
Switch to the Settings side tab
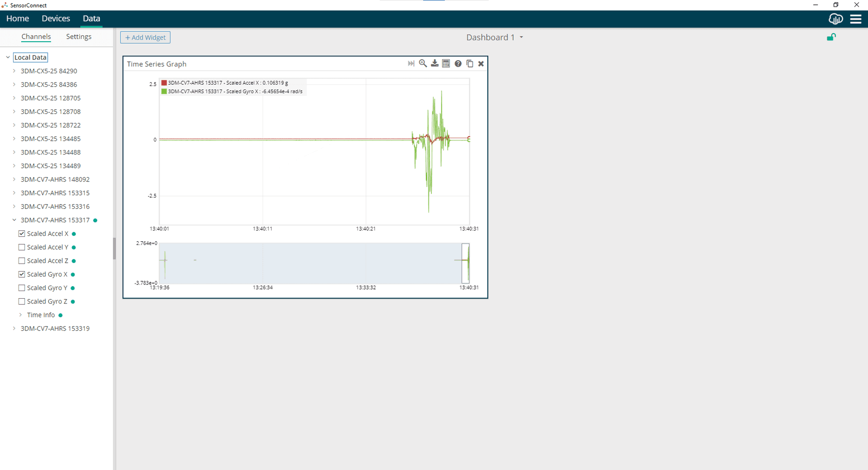coord(79,36)
